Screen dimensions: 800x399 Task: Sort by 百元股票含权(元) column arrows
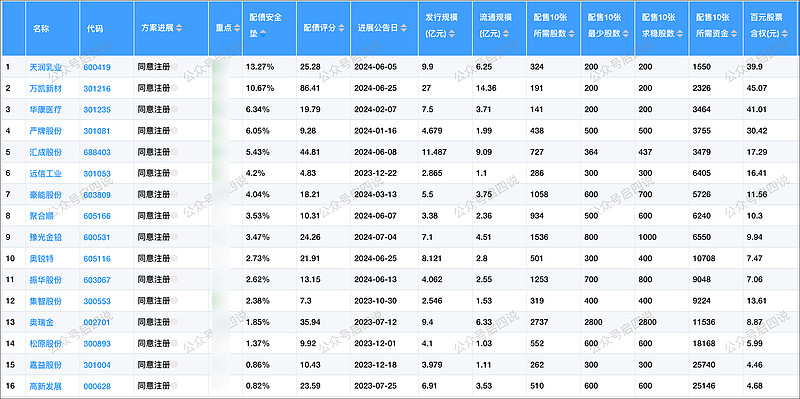click(x=785, y=34)
